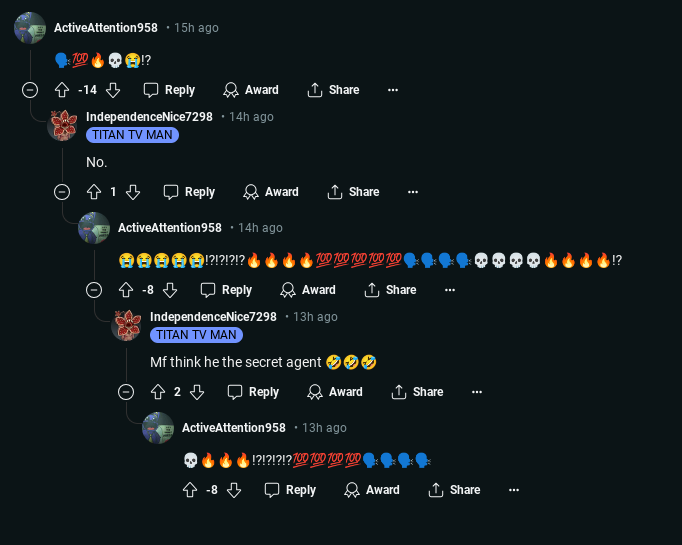Image resolution: width=682 pixels, height=545 pixels.
Task: Open ActiveAttention958 avatar on the top comment
Action: point(30,28)
